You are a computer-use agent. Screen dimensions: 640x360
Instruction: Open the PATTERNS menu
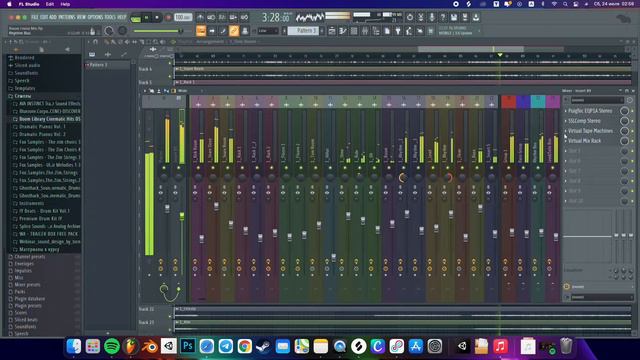pyautogui.click(x=67, y=17)
